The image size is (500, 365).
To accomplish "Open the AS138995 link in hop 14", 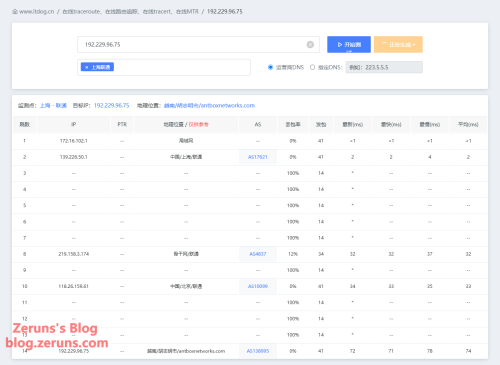I will pyautogui.click(x=258, y=351).
